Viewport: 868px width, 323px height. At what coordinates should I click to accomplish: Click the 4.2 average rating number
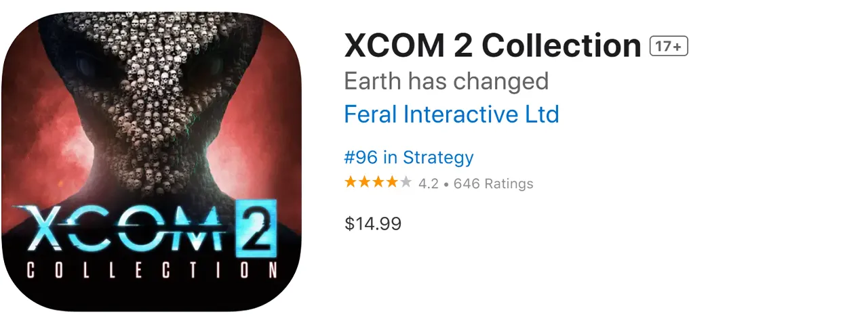click(x=428, y=184)
